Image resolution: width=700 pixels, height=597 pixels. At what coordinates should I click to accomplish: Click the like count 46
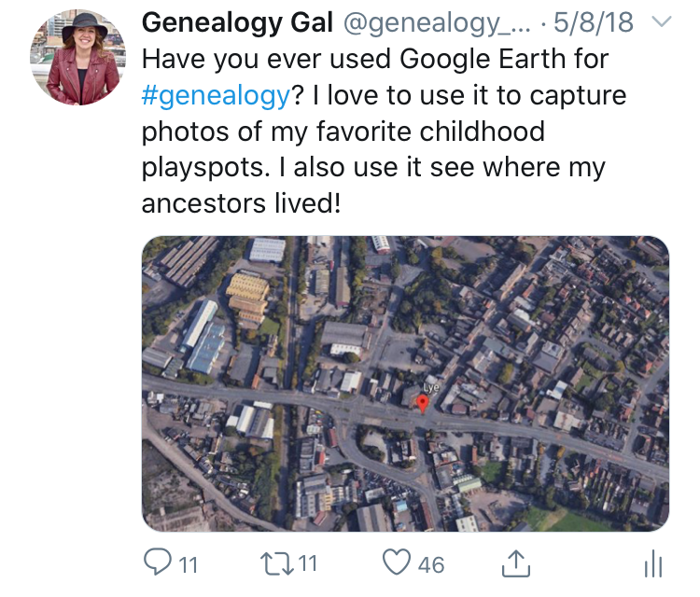click(431, 565)
